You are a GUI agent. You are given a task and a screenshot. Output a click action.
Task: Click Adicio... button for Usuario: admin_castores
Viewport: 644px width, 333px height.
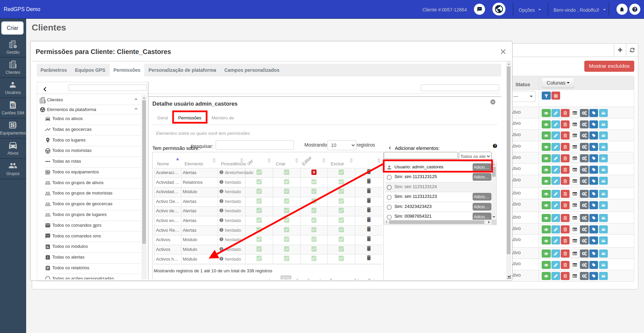[481, 167]
